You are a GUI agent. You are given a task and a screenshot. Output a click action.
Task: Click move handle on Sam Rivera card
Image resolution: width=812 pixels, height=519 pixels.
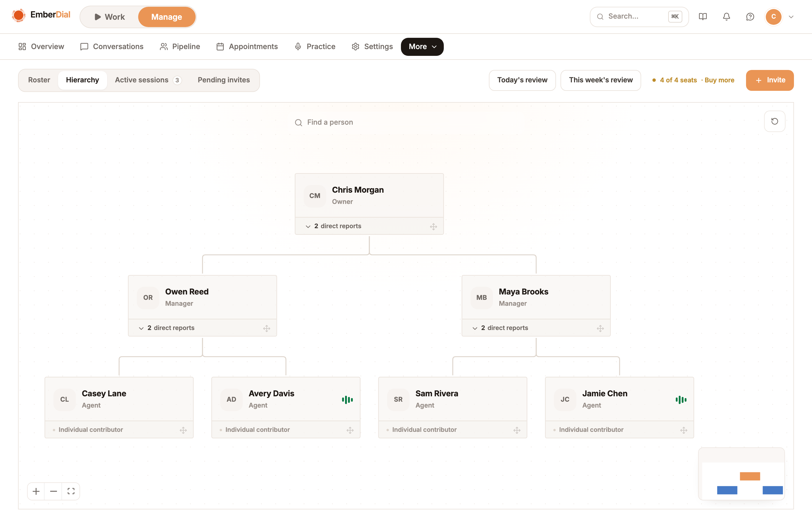click(517, 430)
